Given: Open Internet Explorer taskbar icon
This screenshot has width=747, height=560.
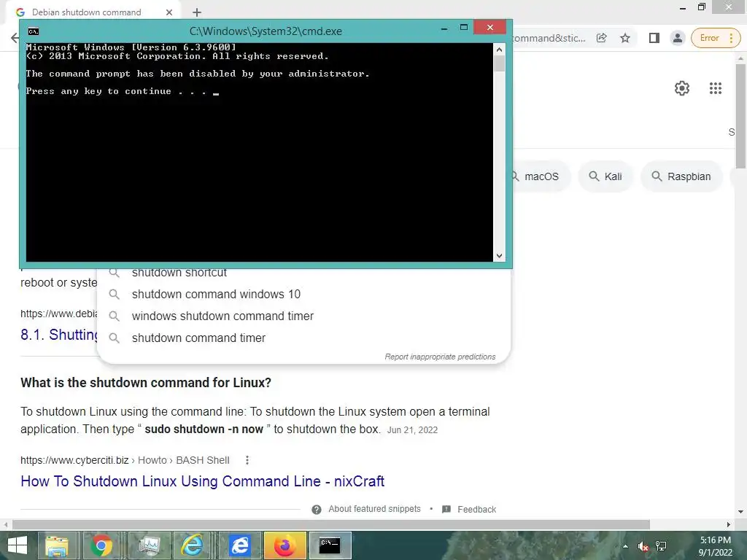Looking at the screenshot, I should click(193, 545).
